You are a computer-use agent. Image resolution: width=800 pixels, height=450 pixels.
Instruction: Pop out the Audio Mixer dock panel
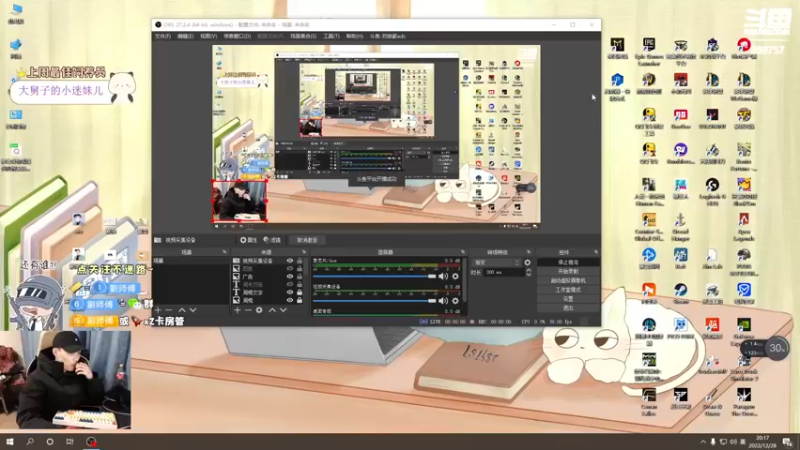463,252
